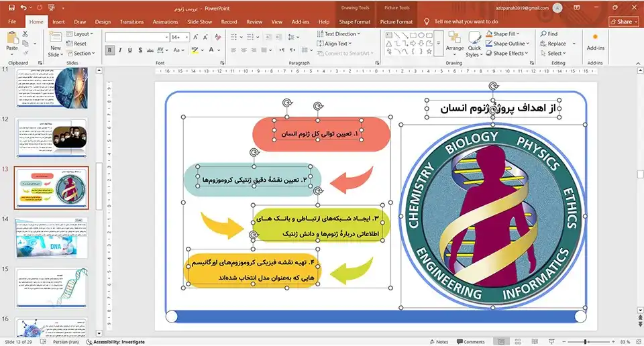Click the Save icon in title bar
The image size is (644, 346).
pyautogui.click(x=11, y=8)
